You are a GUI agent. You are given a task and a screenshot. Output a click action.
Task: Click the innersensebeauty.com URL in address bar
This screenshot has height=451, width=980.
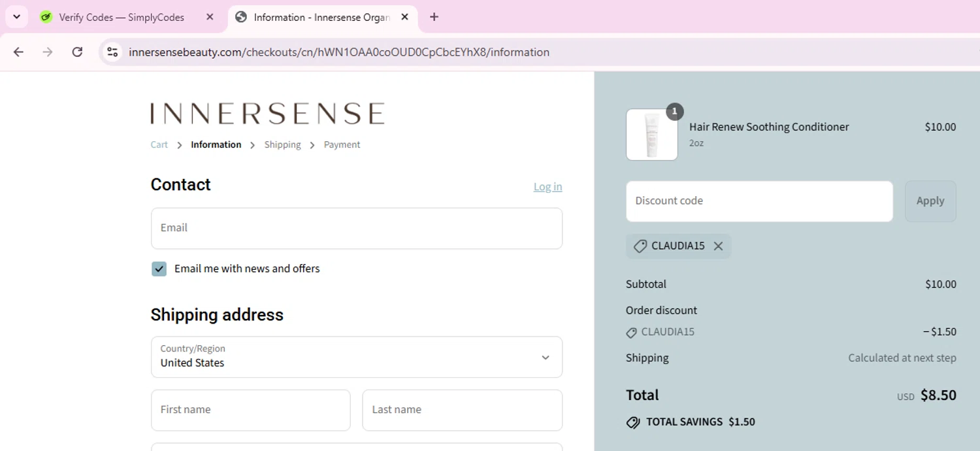[x=339, y=52]
